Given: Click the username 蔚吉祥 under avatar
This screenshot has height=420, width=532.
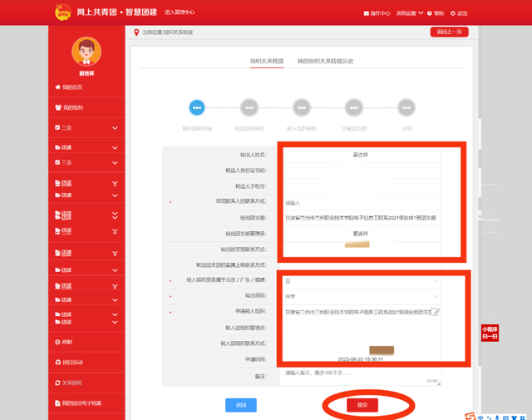Looking at the screenshot, I should [86, 73].
